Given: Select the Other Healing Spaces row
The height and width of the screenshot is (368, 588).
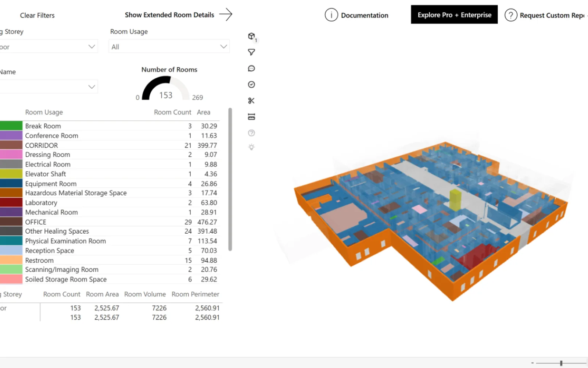Looking at the screenshot, I should [110, 231].
